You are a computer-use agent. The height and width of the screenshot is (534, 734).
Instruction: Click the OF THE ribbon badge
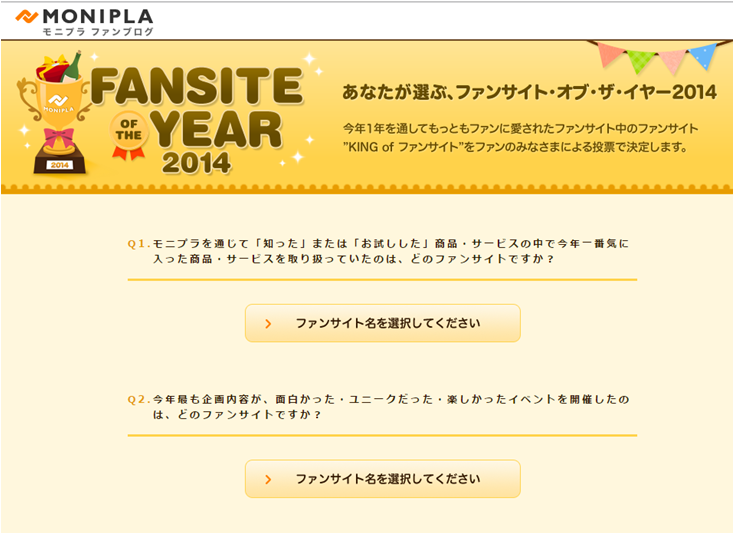[128, 135]
